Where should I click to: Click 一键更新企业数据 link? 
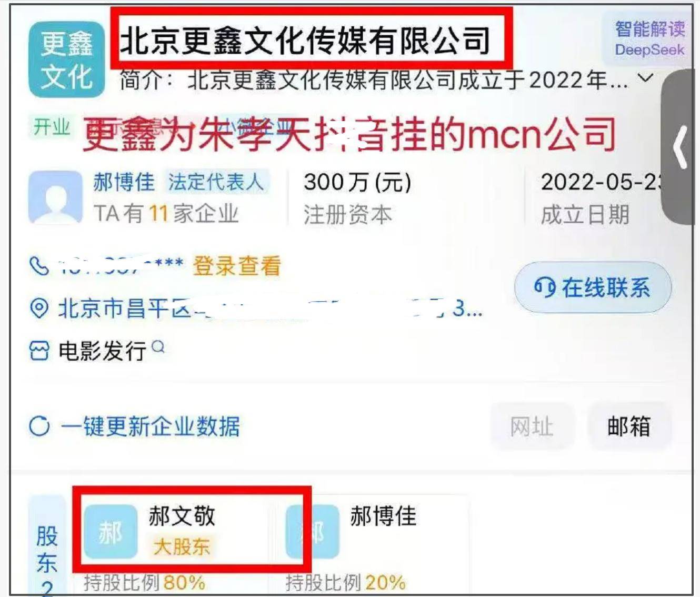click(x=150, y=426)
